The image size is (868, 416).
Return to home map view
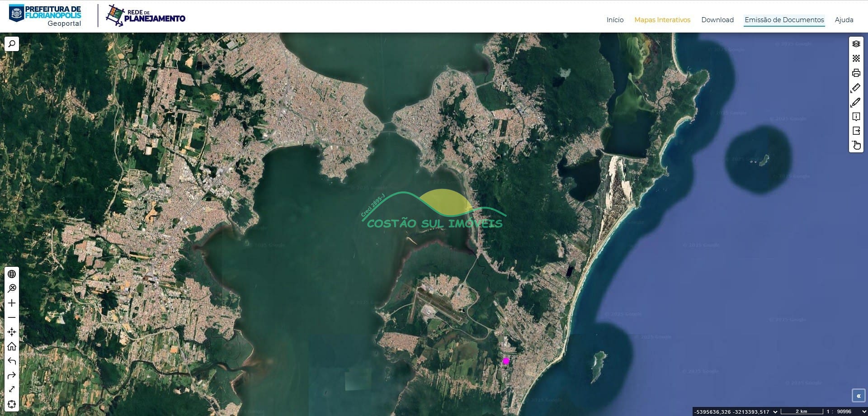pyautogui.click(x=12, y=346)
